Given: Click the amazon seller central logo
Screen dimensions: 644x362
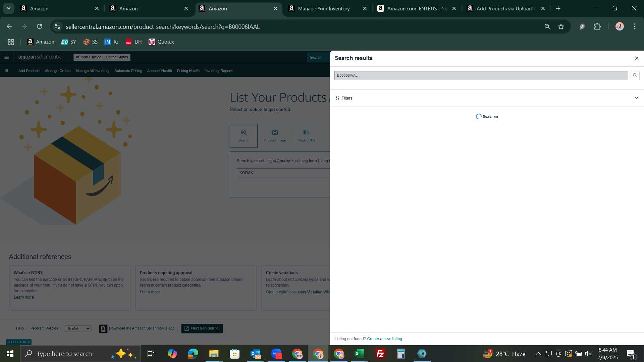Looking at the screenshot, I should 41,57.
